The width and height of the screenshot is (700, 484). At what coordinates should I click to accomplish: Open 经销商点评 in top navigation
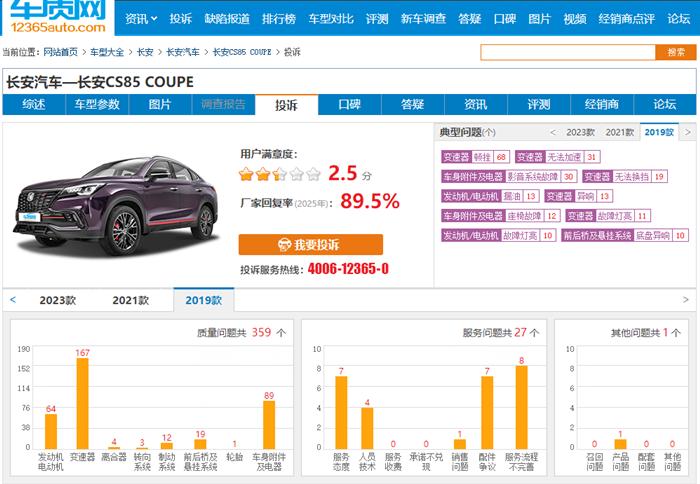(x=626, y=19)
